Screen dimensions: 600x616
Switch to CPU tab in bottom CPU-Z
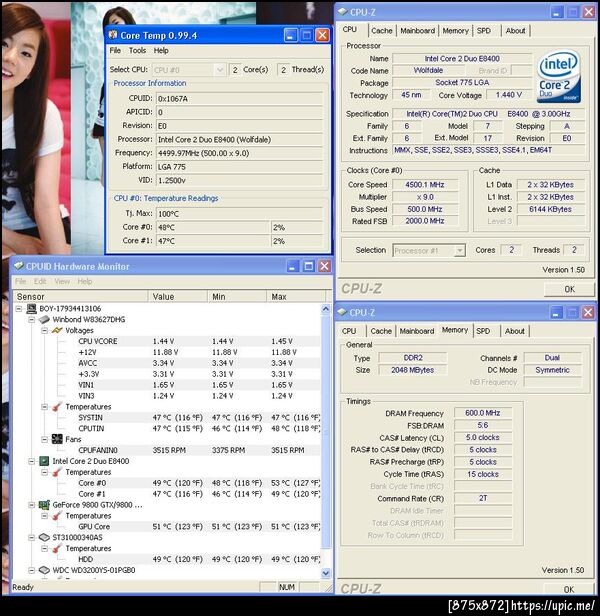pyautogui.click(x=349, y=331)
